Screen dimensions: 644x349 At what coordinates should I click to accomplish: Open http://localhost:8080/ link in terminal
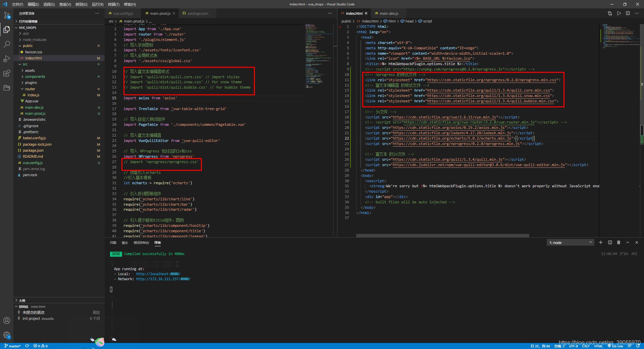click(x=158, y=274)
